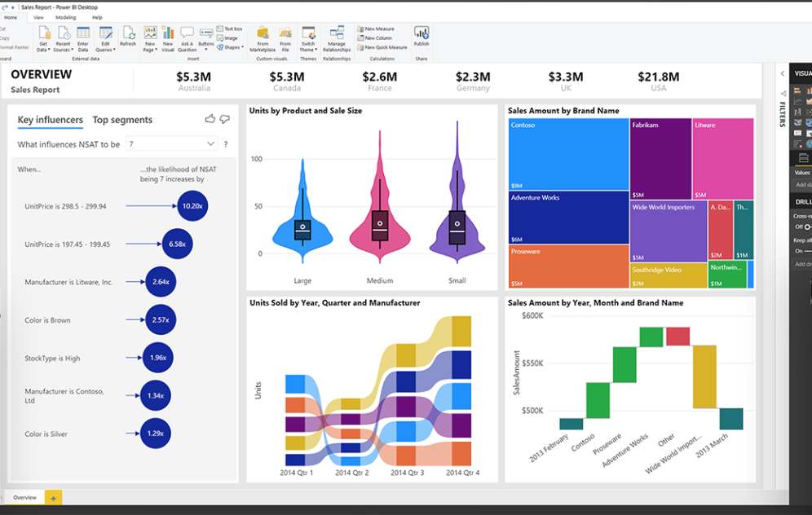The width and height of the screenshot is (812, 515).
Task: Click the Add data field under Values
Action: pos(803,185)
